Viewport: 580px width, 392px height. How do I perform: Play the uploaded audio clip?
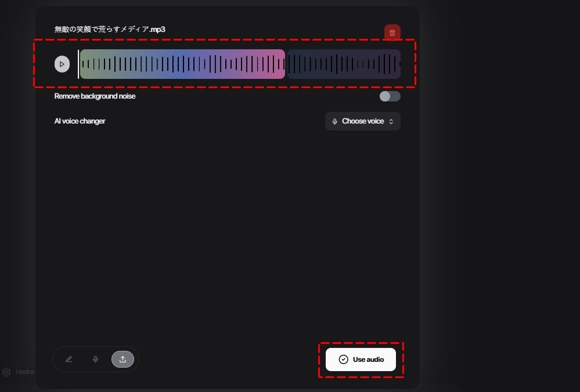(x=62, y=64)
